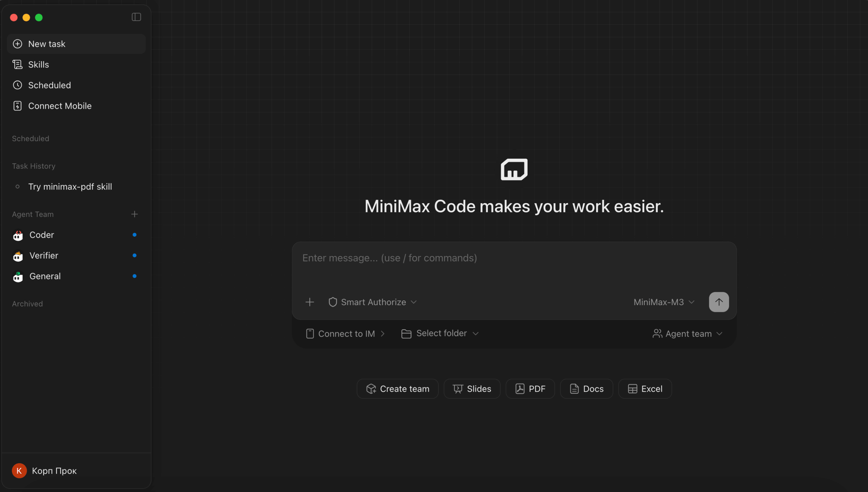Click the New task plus-circle icon
This screenshot has height=492, width=868.
[x=18, y=44]
